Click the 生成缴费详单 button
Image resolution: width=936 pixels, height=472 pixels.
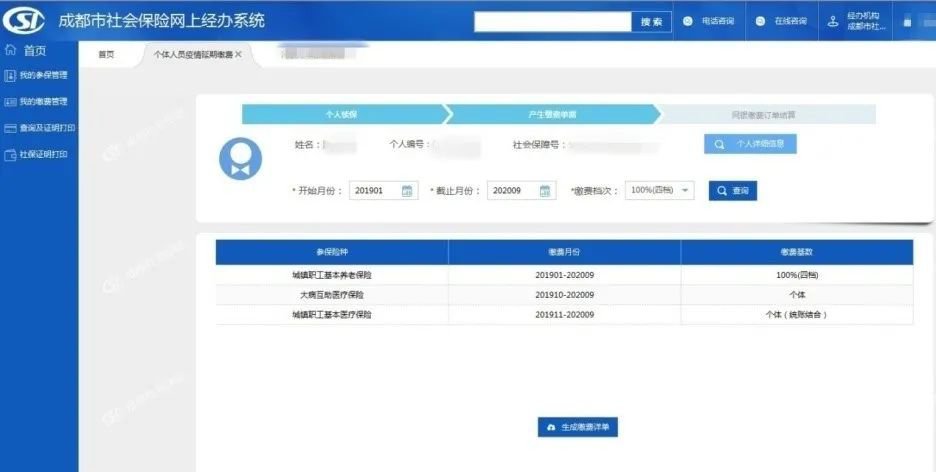pos(578,427)
